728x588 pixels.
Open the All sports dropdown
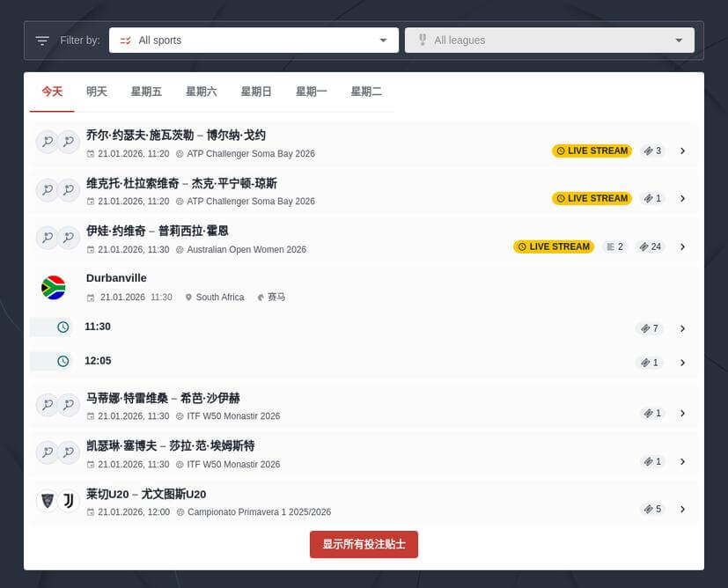click(254, 40)
